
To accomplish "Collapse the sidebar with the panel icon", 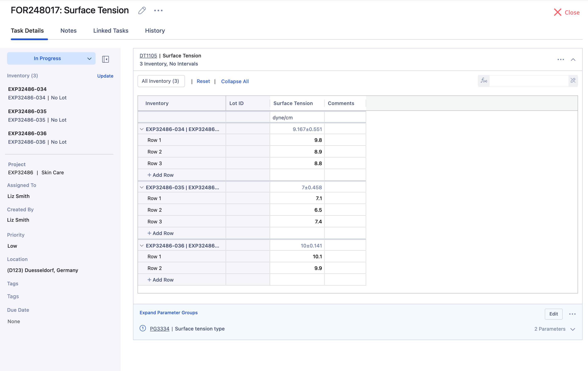I will pyautogui.click(x=106, y=59).
